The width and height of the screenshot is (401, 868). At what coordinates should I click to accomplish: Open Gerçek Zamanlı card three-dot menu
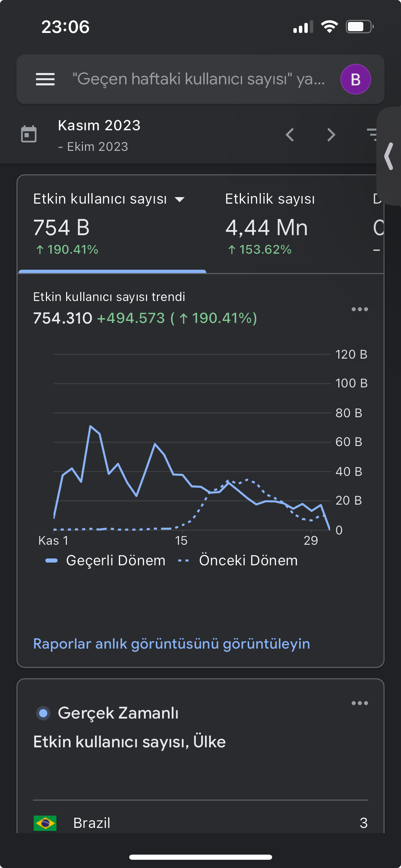tap(360, 703)
